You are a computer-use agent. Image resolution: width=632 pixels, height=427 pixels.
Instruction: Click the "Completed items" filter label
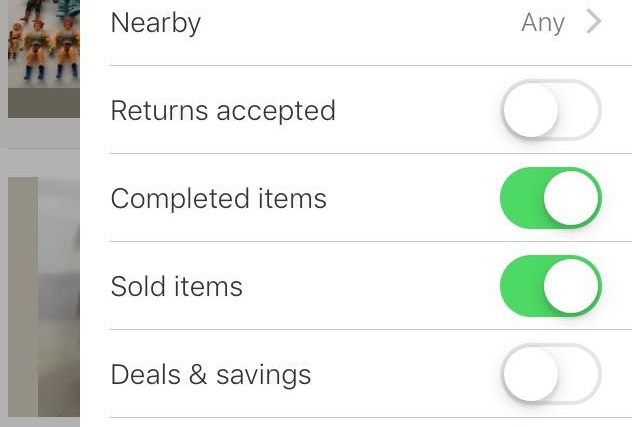[219, 198]
